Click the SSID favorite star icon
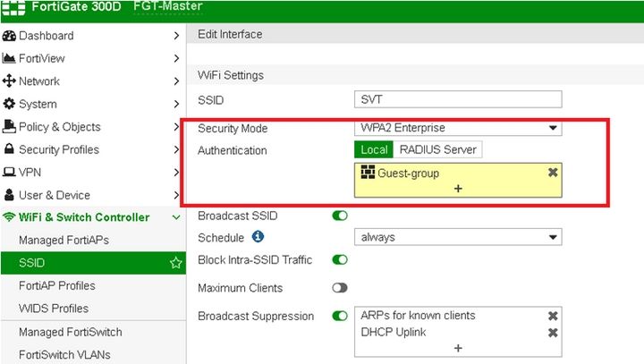This screenshot has width=644, height=364. click(x=175, y=263)
